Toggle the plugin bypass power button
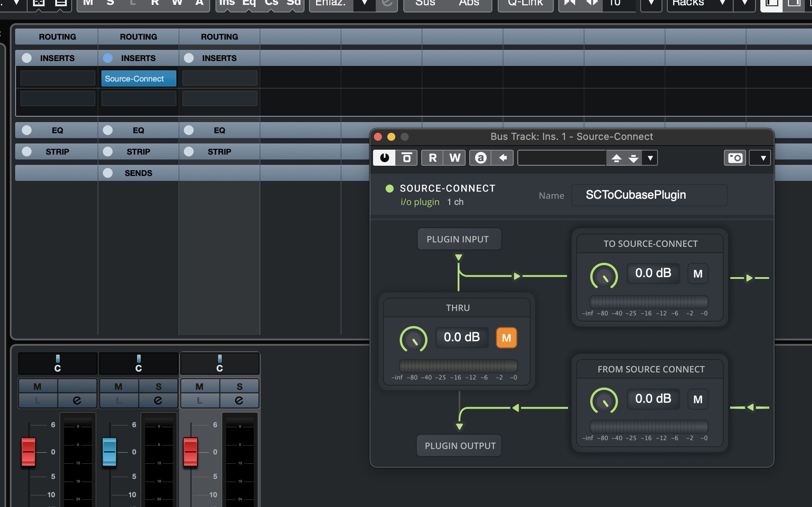This screenshot has width=812, height=507. click(384, 158)
